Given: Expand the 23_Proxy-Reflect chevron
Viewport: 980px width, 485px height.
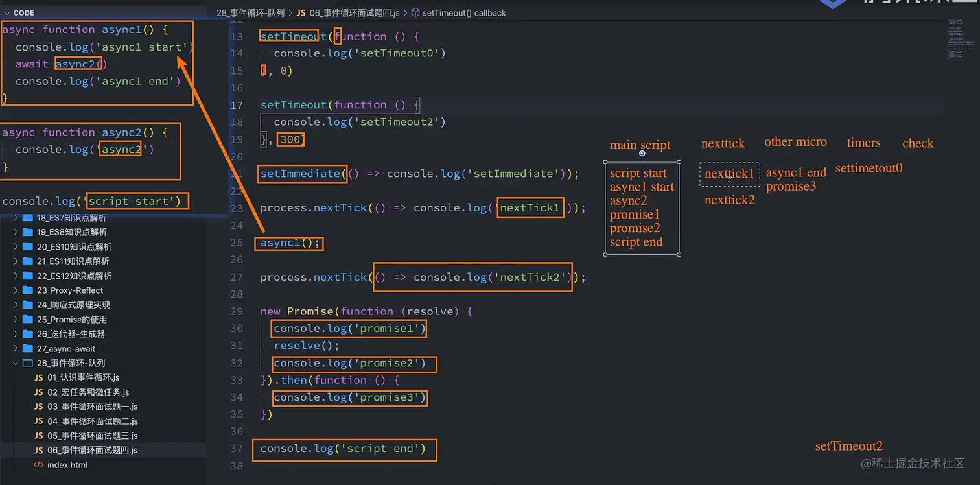Looking at the screenshot, I should (x=16, y=290).
